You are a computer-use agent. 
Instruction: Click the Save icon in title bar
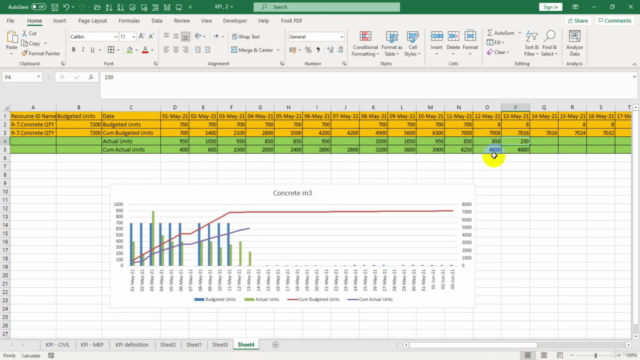[x=54, y=7]
